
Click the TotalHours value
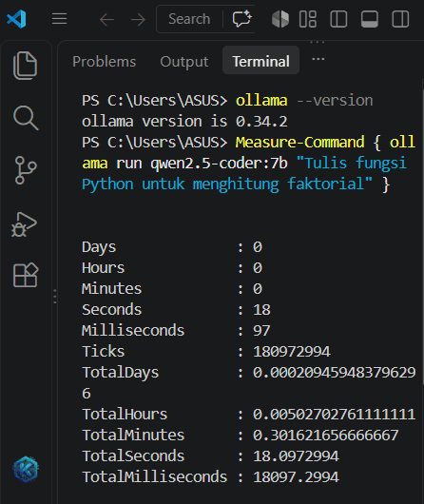tap(335, 414)
